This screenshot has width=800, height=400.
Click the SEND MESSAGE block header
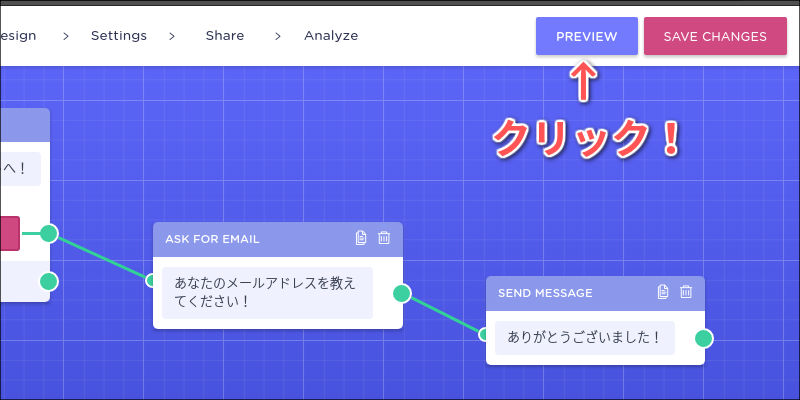(x=595, y=293)
